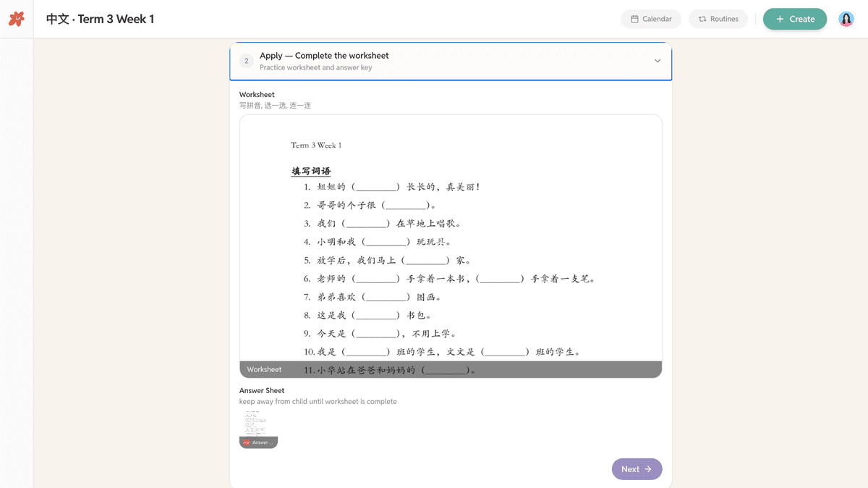Open the user profile avatar
Screen dimensions: 868x488
click(x=846, y=19)
